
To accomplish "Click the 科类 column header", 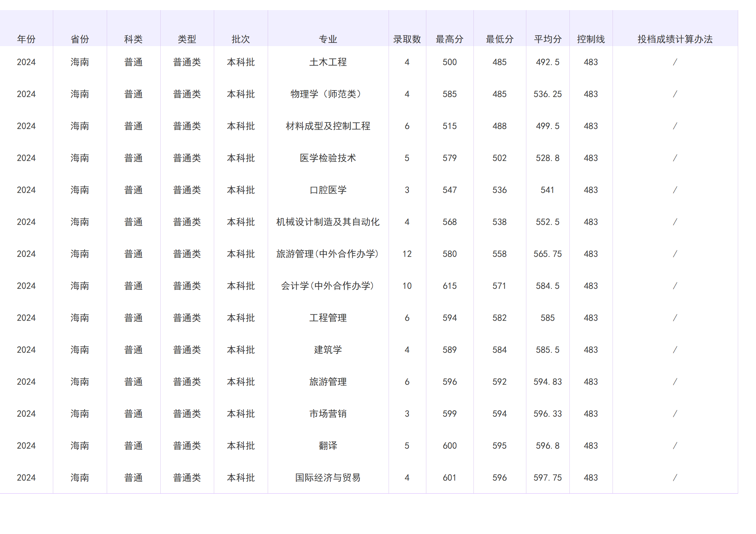I will coord(133,39).
